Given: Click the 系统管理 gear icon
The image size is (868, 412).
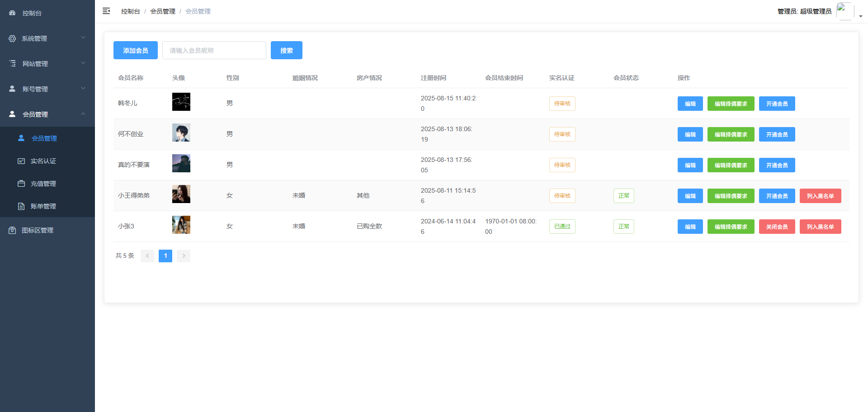Looking at the screenshot, I should (x=12, y=38).
